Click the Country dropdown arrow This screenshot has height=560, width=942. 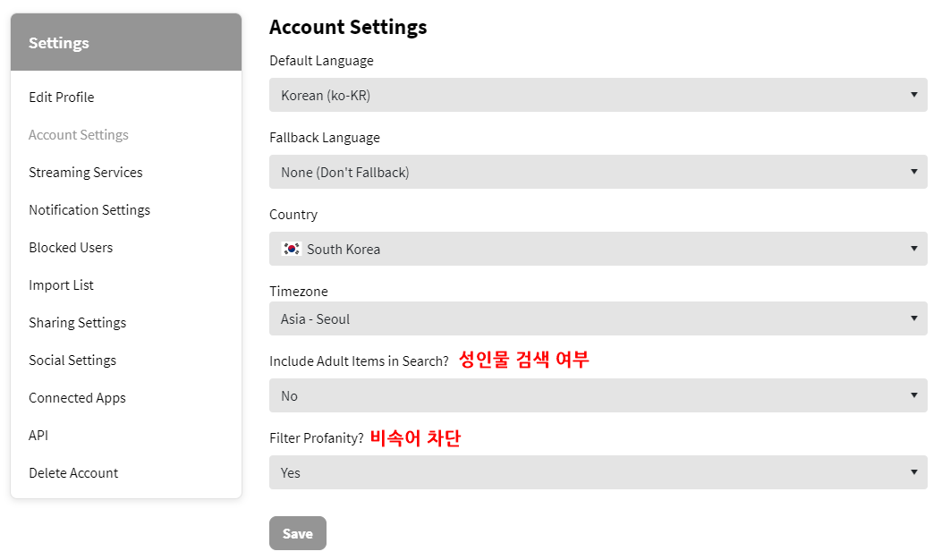point(914,249)
